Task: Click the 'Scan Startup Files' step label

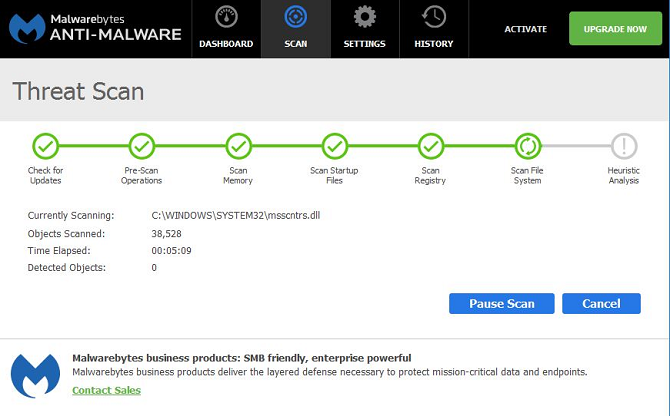Action: [x=334, y=176]
